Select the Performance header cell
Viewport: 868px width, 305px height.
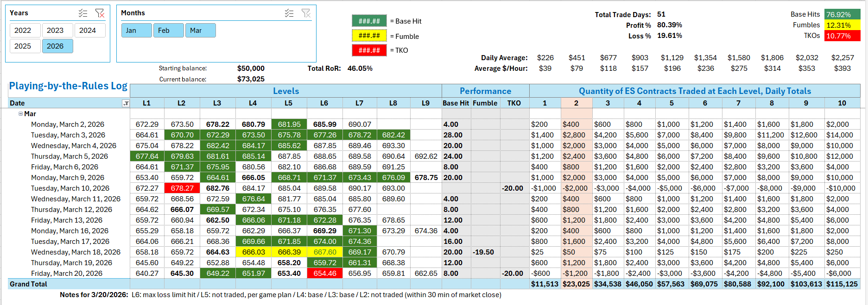485,91
